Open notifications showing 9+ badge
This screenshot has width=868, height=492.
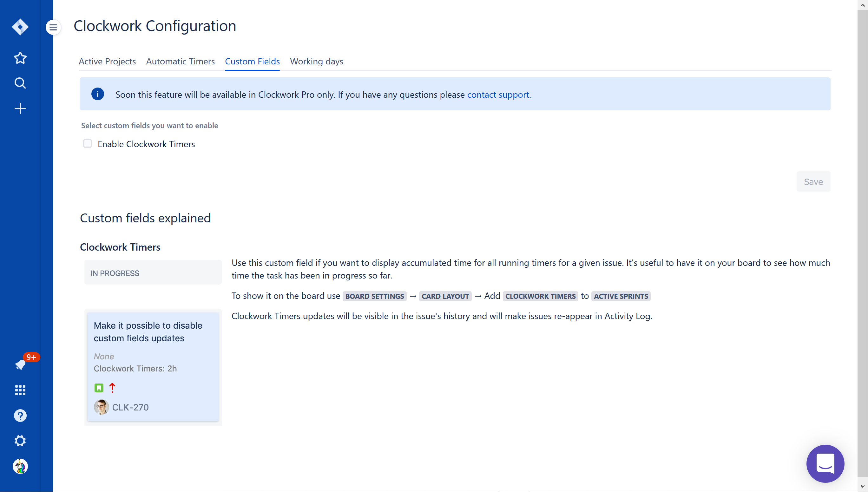tap(20, 365)
